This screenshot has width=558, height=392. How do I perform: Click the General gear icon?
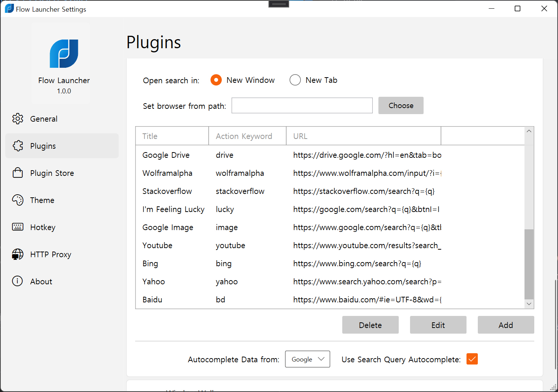pyautogui.click(x=18, y=119)
